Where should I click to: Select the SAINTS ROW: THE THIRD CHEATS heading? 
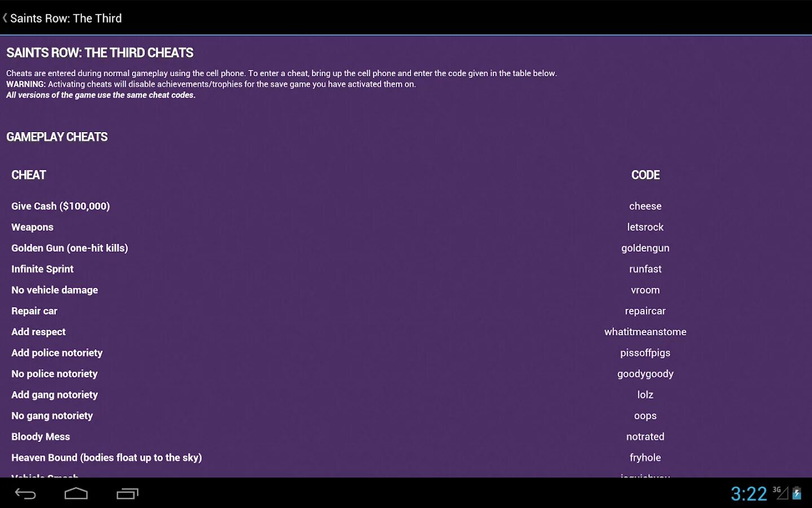[x=100, y=52]
